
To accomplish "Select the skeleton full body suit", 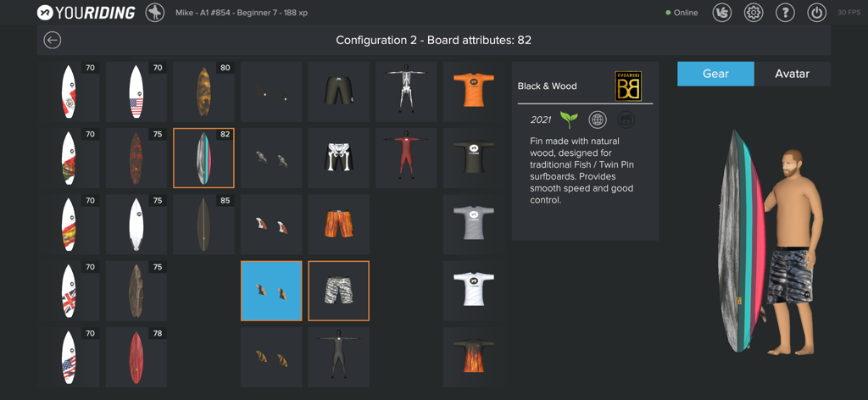I will click(406, 92).
